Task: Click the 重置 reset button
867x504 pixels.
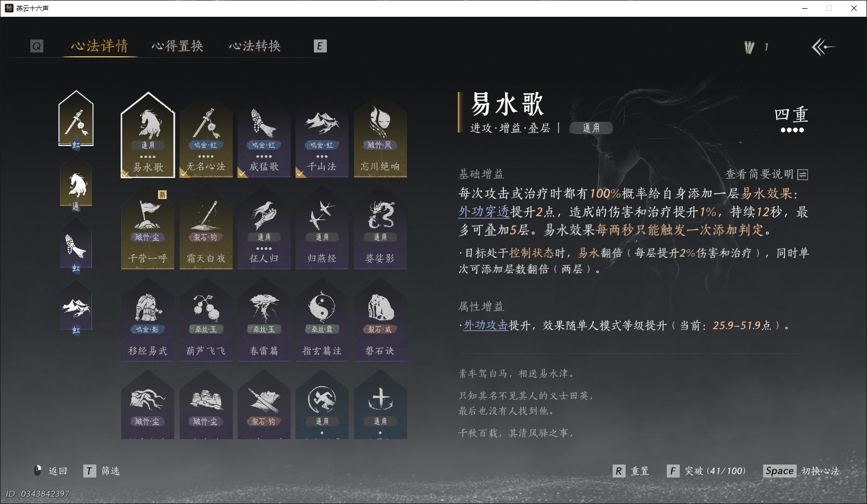Action: click(x=631, y=471)
